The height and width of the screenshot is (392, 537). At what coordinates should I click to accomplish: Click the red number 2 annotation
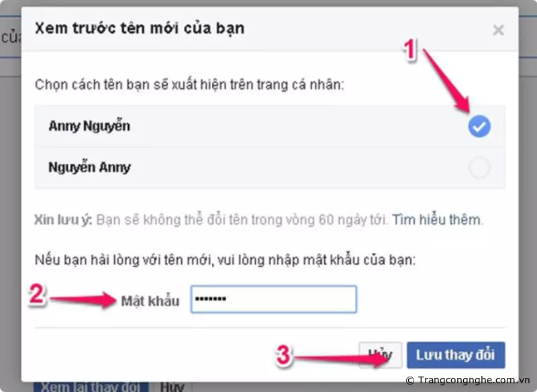pyautogui.click(x=37, y=294)
